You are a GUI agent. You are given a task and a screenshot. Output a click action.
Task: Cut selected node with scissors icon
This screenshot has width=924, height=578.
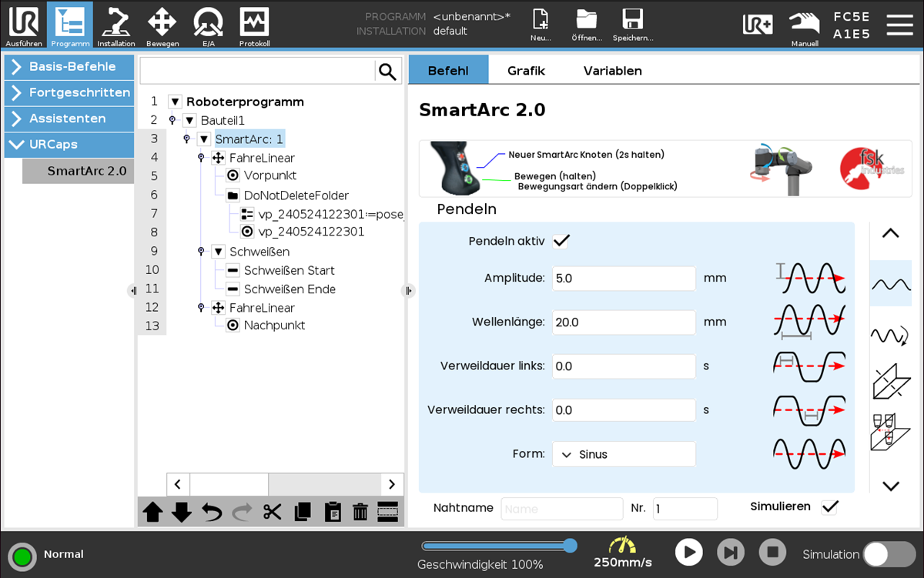272,512
